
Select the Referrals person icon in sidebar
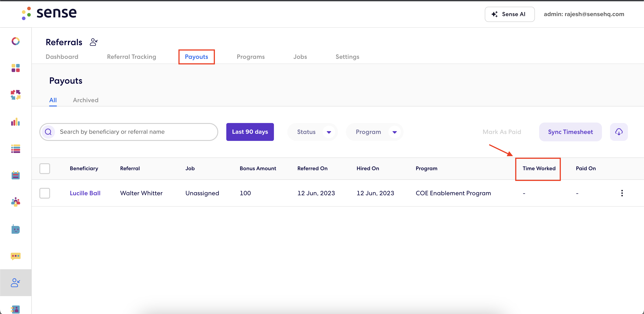point(15,283)
